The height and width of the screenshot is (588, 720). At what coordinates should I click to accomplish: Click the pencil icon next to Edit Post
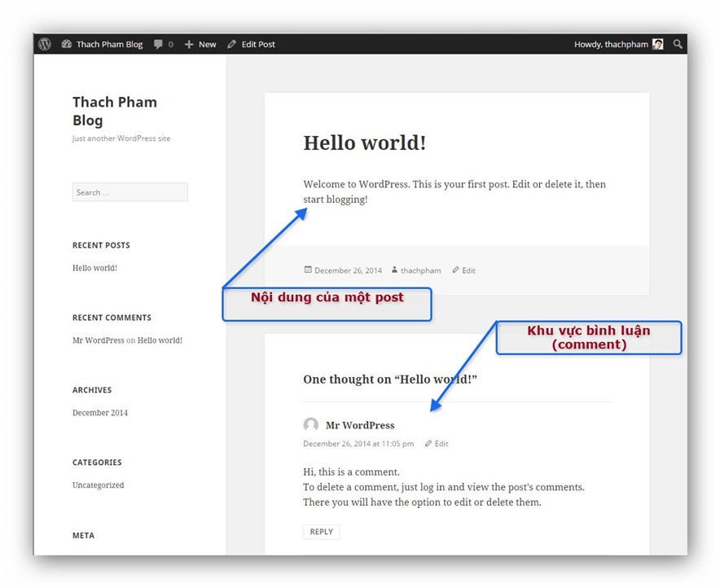click(232, 44)
